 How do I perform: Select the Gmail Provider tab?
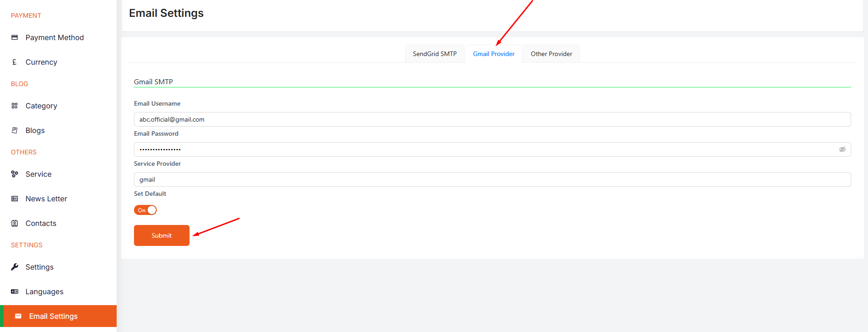pos(493,54)
